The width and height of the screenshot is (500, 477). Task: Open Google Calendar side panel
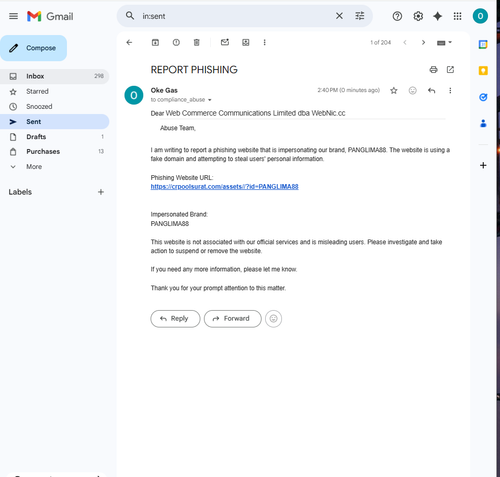pyautogui.click(x=483, y=44)
